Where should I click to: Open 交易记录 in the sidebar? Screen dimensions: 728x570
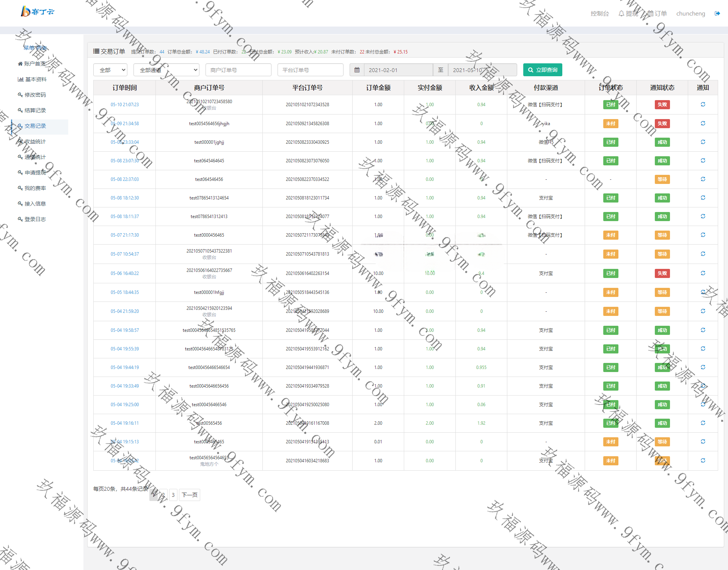(35, 126)
